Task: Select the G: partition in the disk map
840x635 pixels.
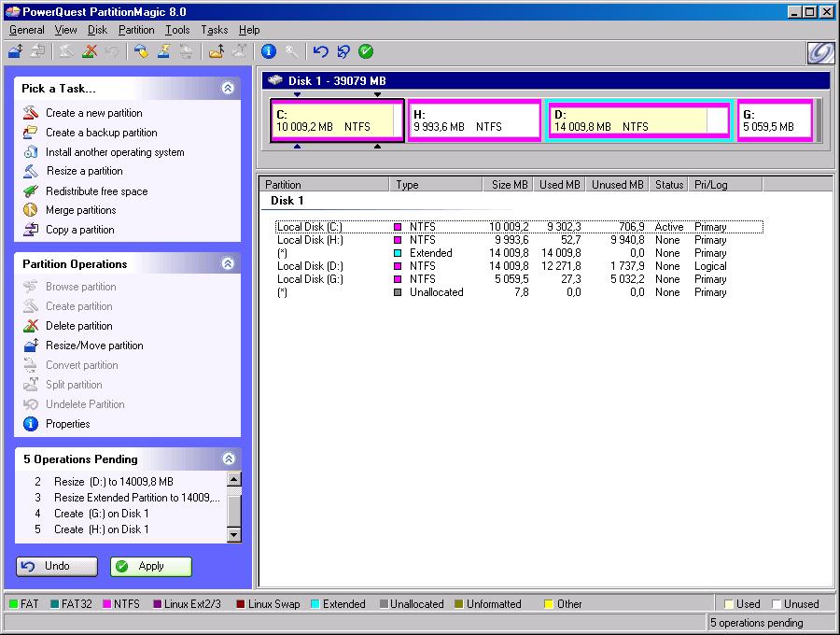Action: [x=776, y=120]
